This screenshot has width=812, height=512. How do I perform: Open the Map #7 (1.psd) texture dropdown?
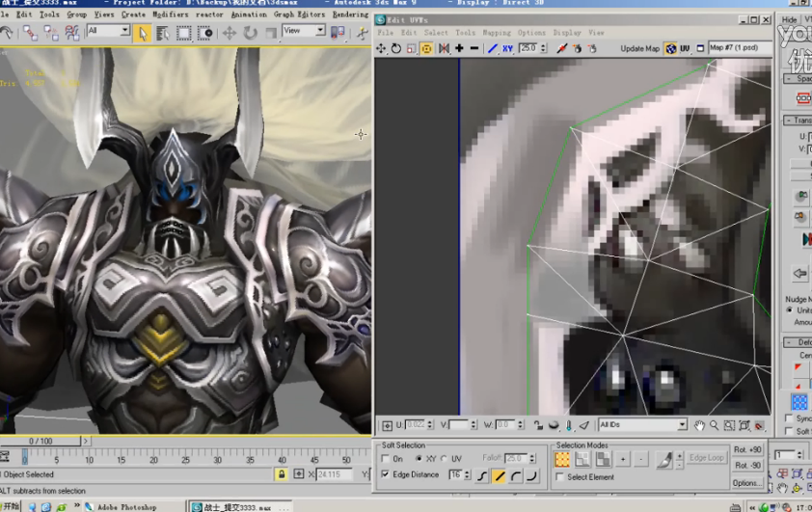740,47
